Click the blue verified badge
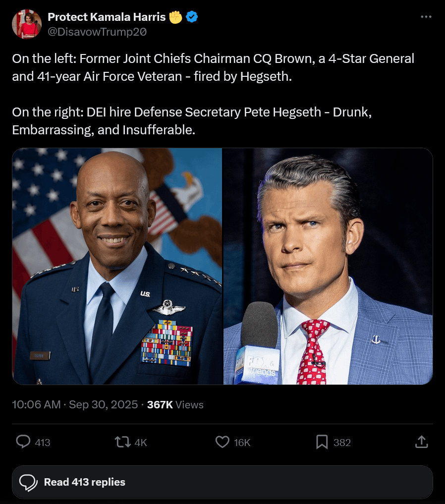 (192, 17)
